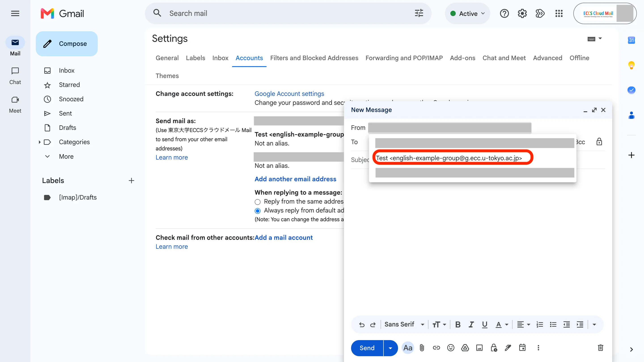
Task: Expand the Active status dropdown
Action: (x=468, y=13)
